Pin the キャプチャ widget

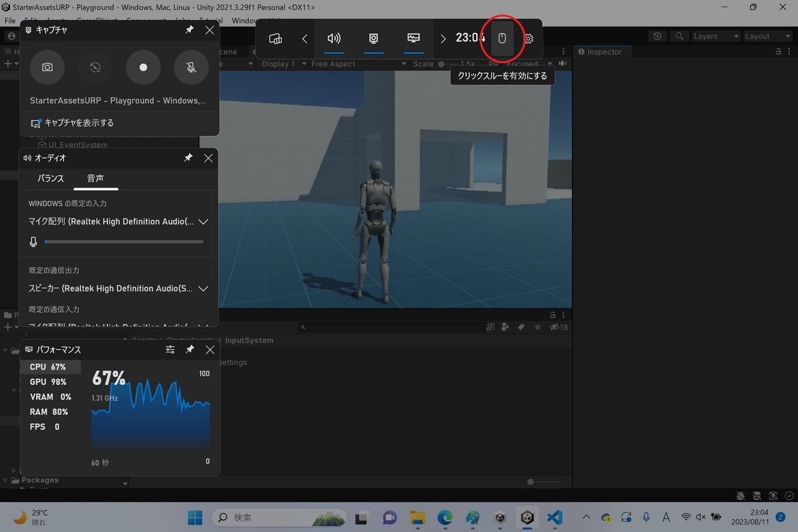tap(190, 30)
